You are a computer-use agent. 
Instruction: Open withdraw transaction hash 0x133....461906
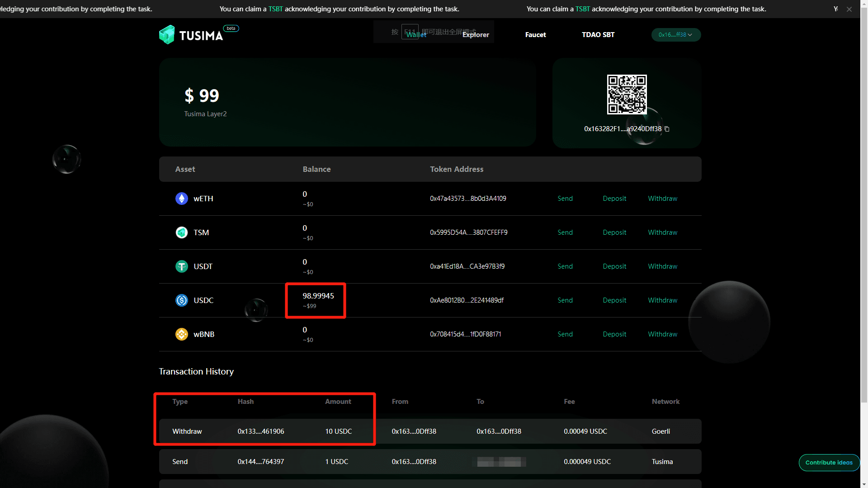coord(261,431)
